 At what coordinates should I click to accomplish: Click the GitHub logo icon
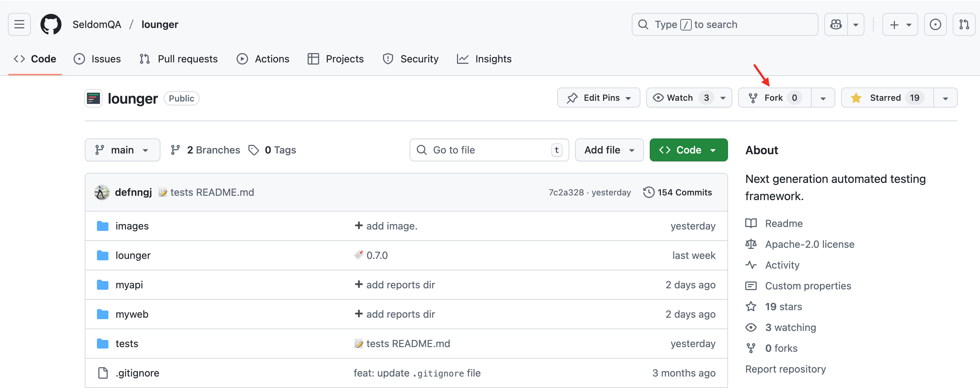click(x=51, y=25)
